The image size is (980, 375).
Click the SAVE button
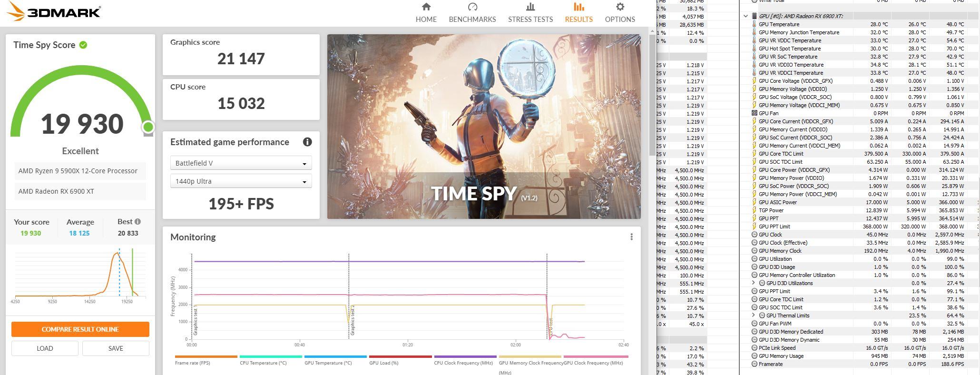coord(116,348)
